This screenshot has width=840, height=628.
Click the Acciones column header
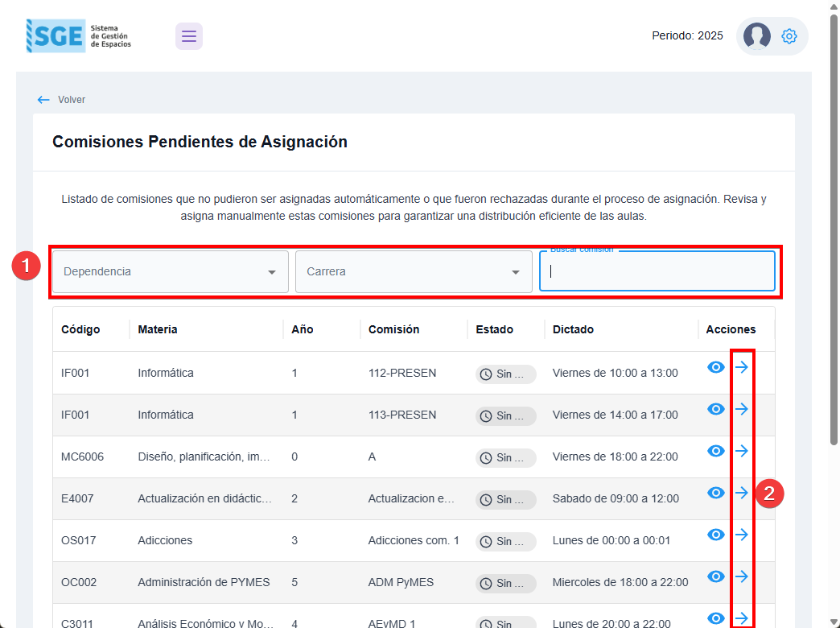click(x=731, y=329)
